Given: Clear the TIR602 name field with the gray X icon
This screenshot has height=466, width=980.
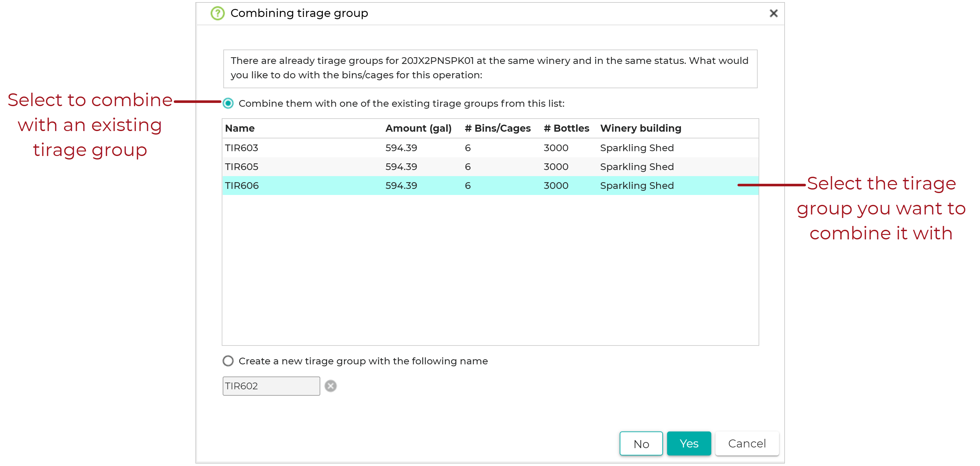Looking at the screenshot, I should [x=331, y=386].
